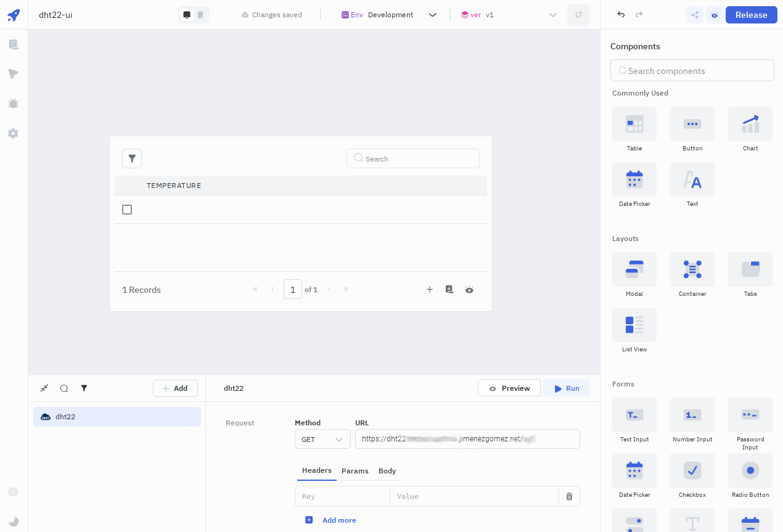Image resolution: width=783 pixels, height=532 pixels.
Task: Open the Datasources panel in the left sidebar
Action: 13,44
